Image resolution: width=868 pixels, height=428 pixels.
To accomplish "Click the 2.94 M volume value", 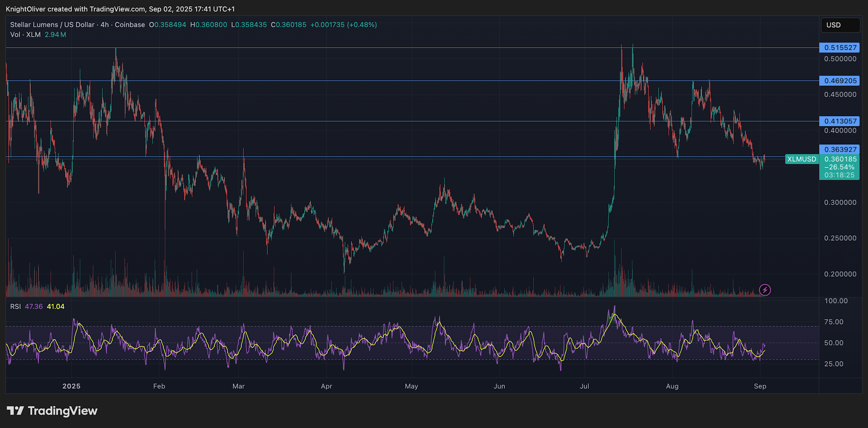I will click(x=55, y=34).
